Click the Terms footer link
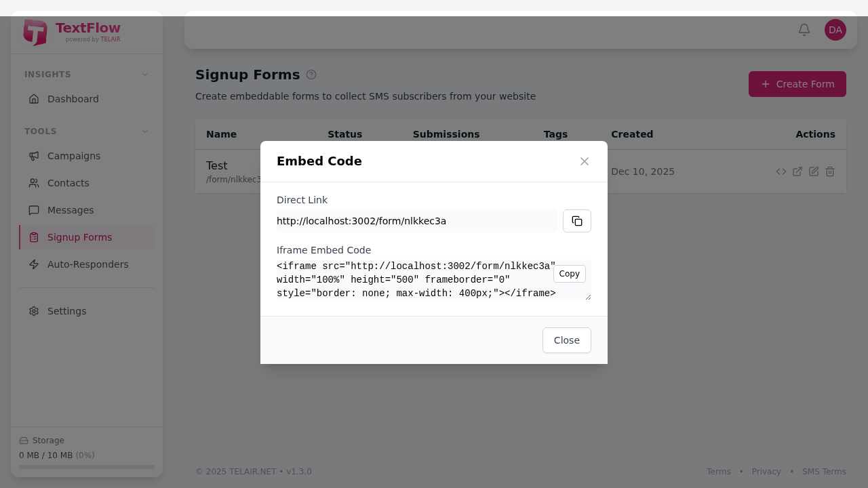 pos(719,471)
